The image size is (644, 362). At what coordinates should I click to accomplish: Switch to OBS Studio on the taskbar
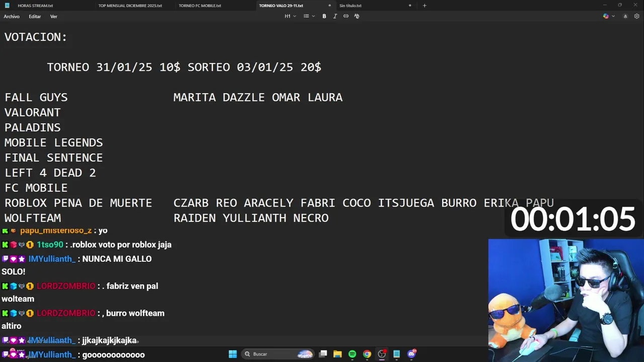(x=382, y=354)
